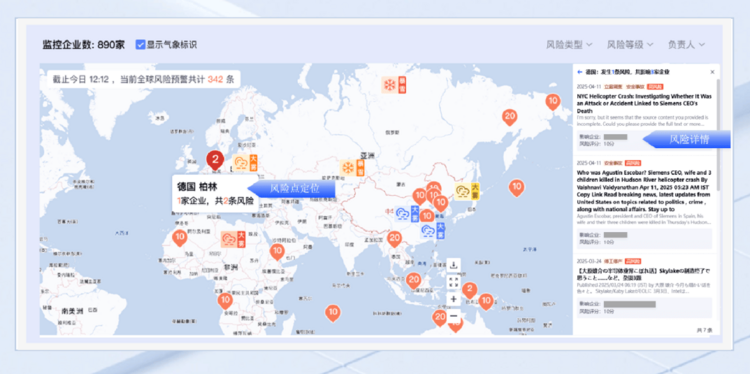Open the 风险类型 dropdown

coord(569,44)
